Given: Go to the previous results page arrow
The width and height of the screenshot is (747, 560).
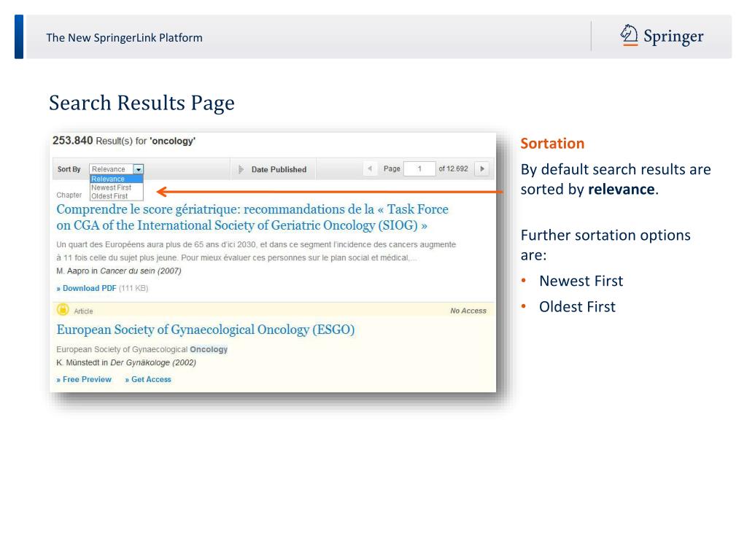Looking at the screenshot, I should [370, 168].
